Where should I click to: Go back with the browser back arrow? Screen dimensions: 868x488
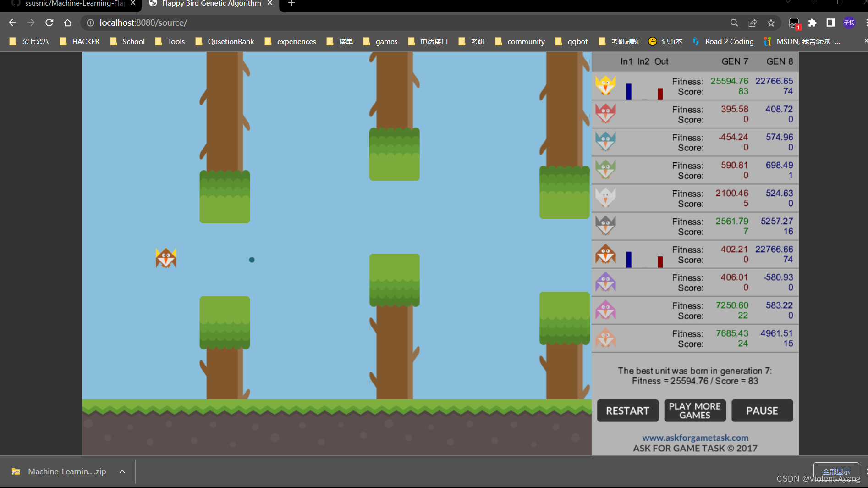click(12, 22)
